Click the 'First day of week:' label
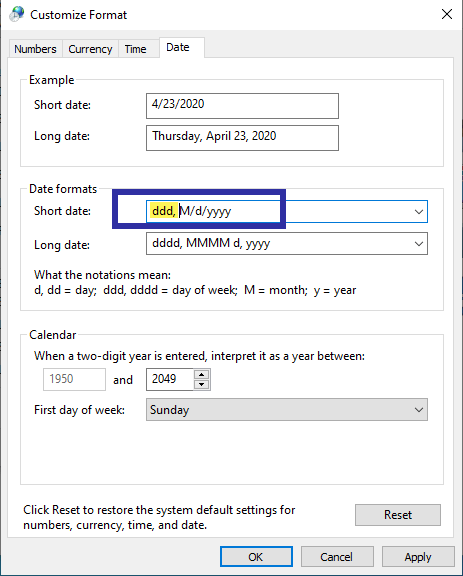 point(79,410)
